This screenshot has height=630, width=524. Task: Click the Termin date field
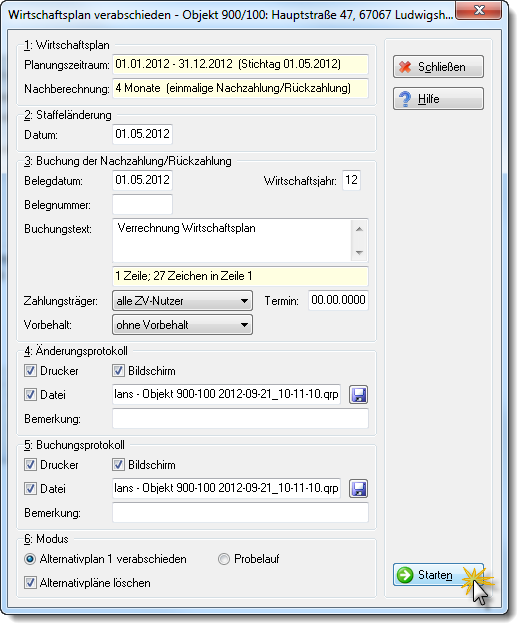click(x=338, y=300)
